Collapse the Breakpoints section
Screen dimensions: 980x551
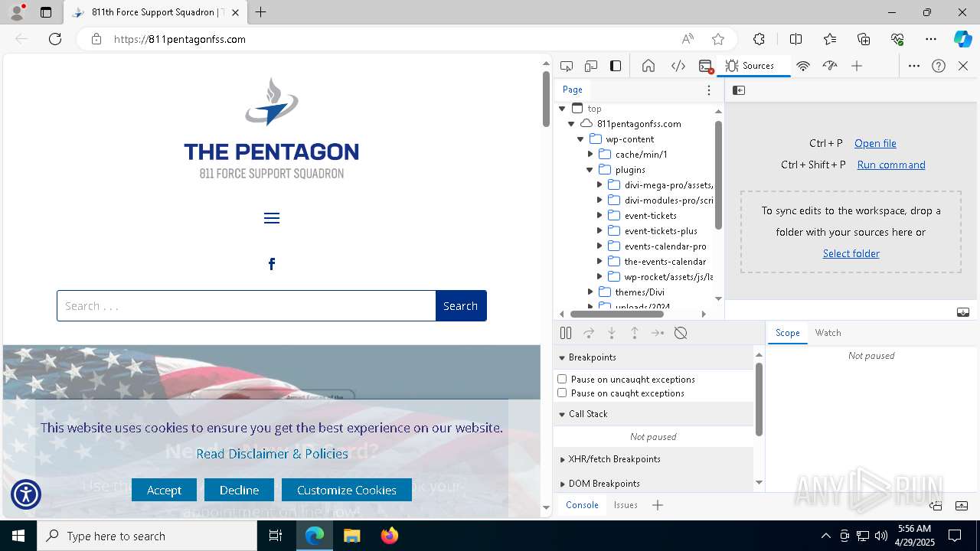click(653, 357)
